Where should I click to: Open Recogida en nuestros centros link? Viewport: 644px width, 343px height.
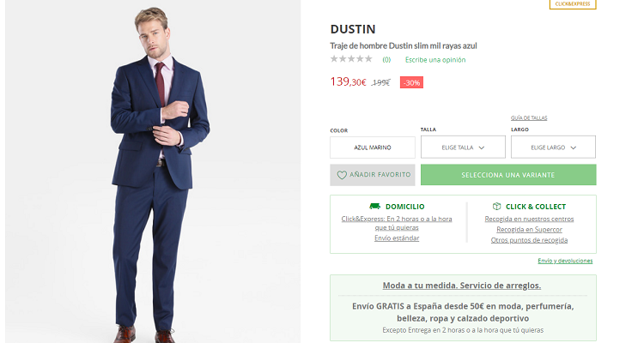pyautogui.click(x=529, y=219)
